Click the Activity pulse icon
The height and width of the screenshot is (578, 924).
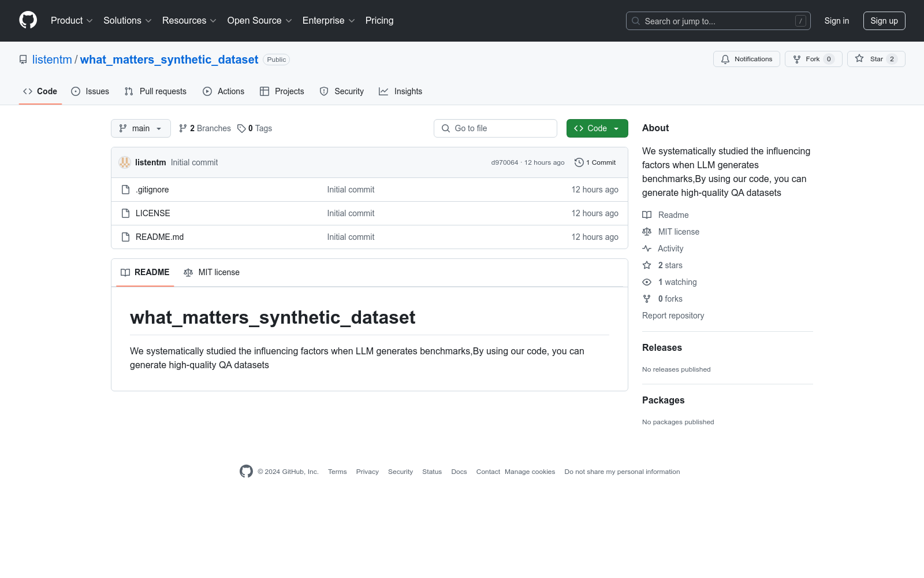(x=647, y=249)
